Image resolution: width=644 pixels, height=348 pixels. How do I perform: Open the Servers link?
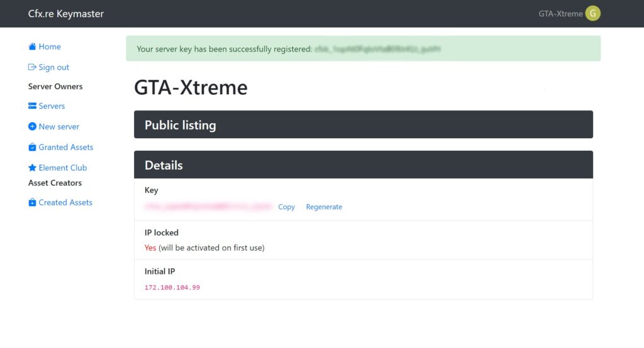tap(52, 106)
